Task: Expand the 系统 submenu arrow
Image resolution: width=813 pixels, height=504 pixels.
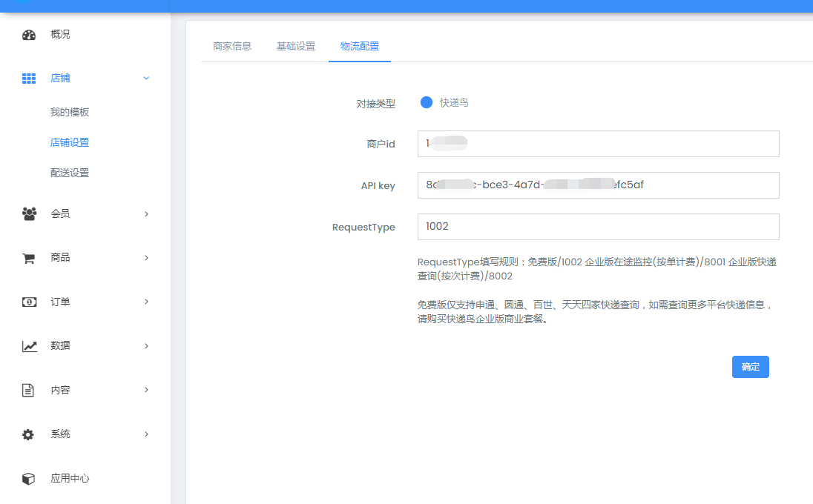Action: click(x=146, y=434)
